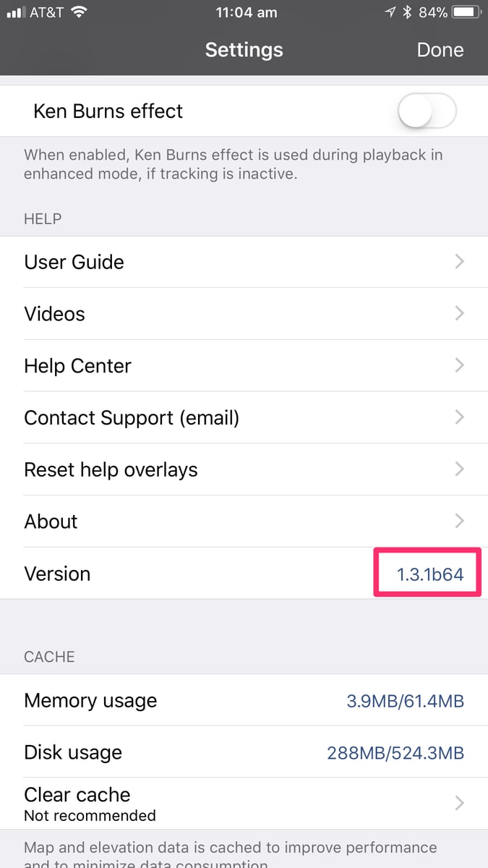Screen dimensions: 488x868
Task: Tap the About row chevron icon
Action: [x=459, y=521]
